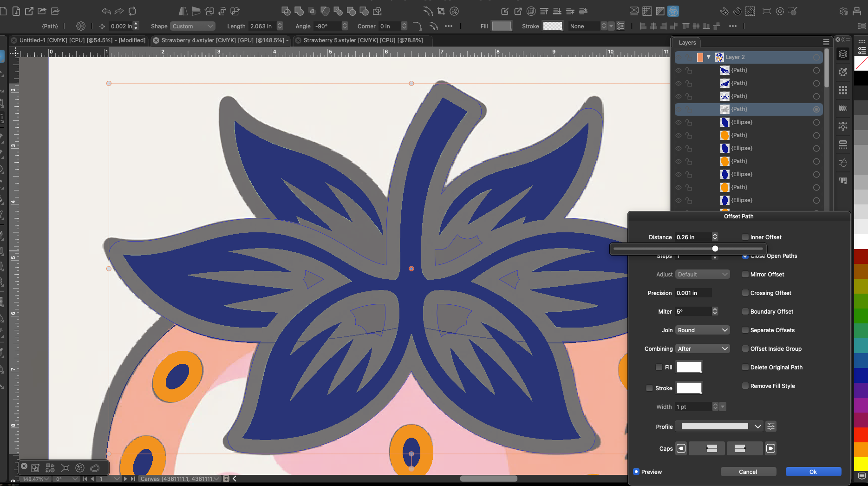This screenshot has width=868, height=486.
Task: Open the Combining dropdown set to After
Action: tap(702, 348)
